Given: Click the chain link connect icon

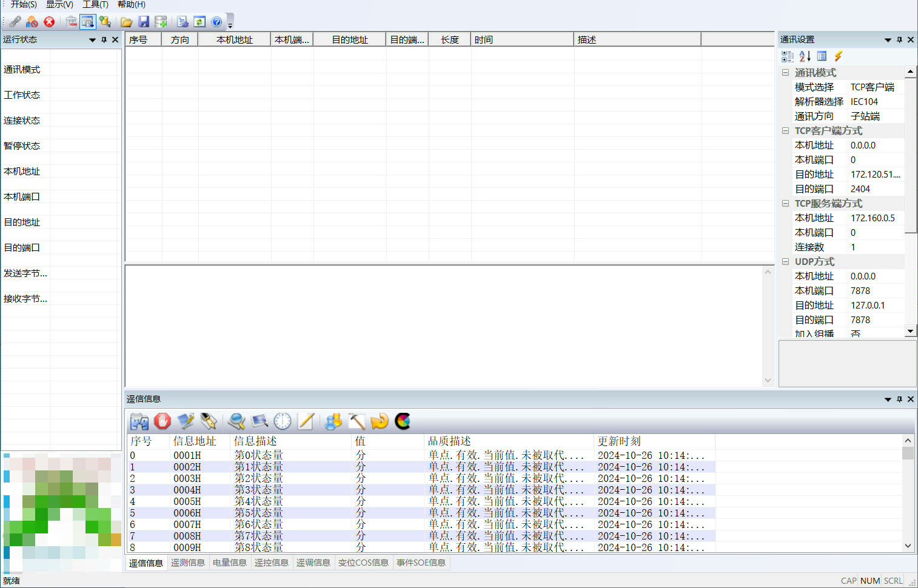Looking at the screenshot, I should tap(15, 22).
